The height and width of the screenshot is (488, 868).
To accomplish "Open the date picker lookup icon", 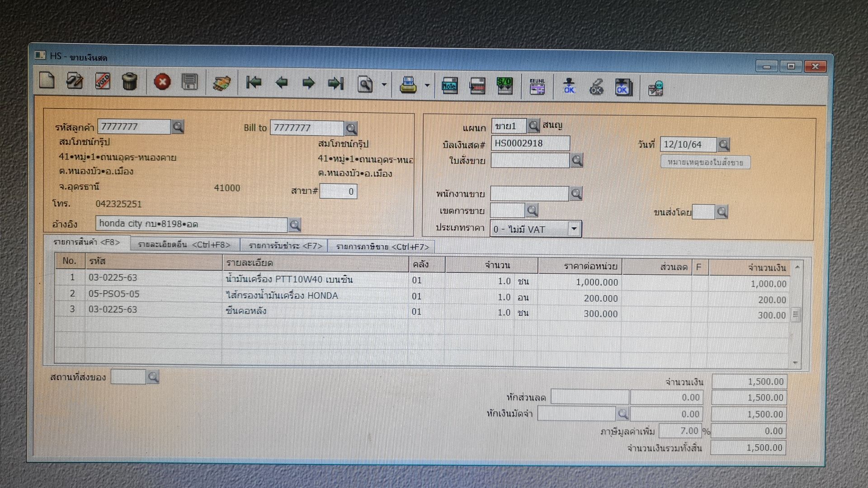I will [x=724, y=145].
